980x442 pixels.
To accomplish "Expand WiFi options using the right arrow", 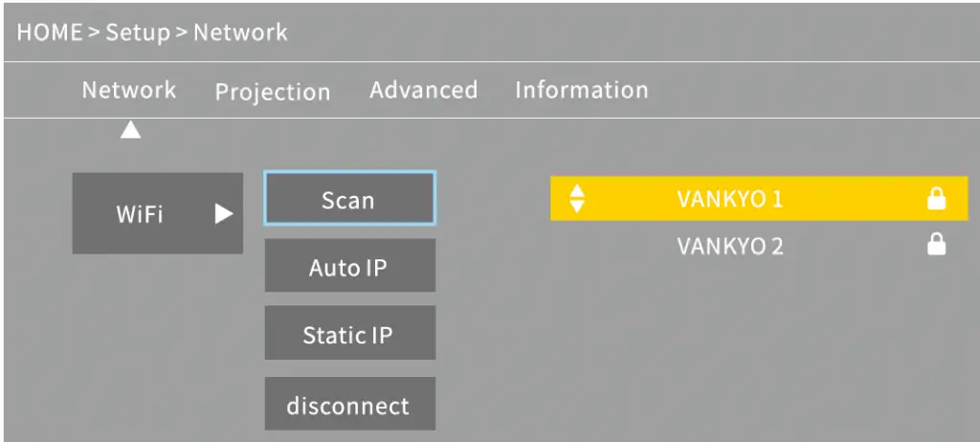I will [224, 213].
